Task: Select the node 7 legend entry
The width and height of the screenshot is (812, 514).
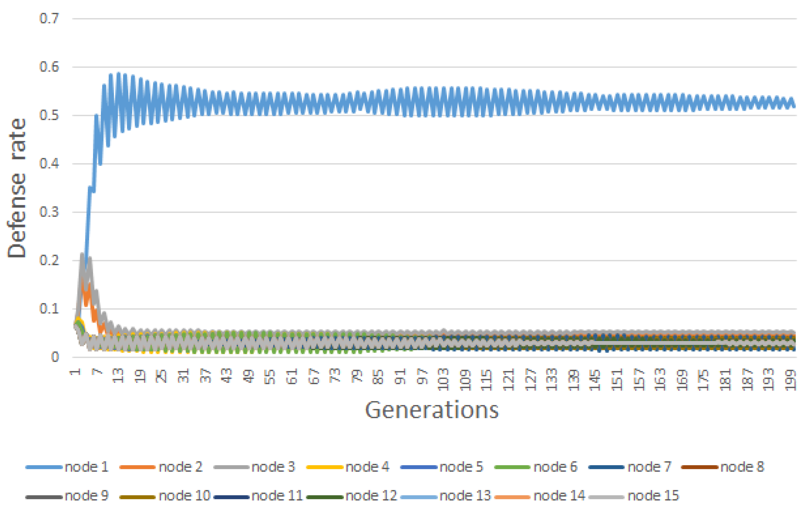Action: point(649,467)
